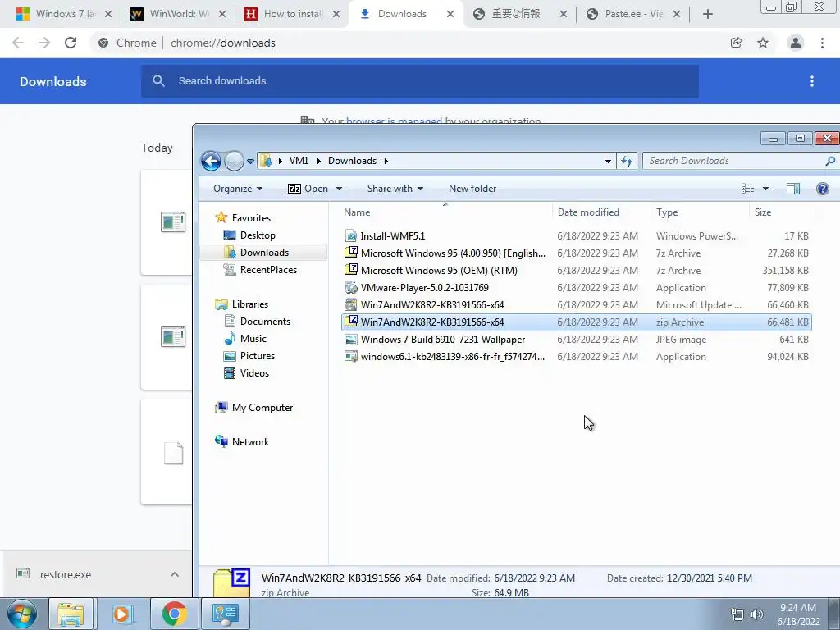Image resolution: width=840 pixels, height=630 pixels.
Task: Click network icon in system tray
Action: pos(737,614)
